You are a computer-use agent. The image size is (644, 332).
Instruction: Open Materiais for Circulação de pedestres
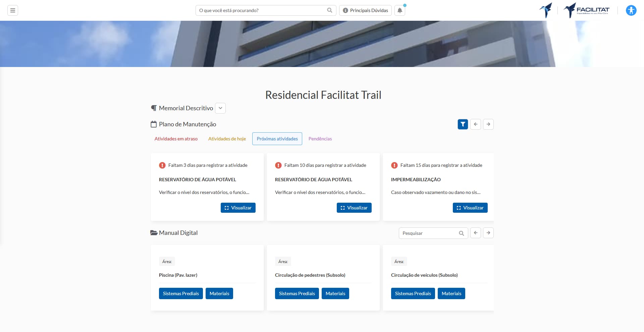(x=335, y=293)
